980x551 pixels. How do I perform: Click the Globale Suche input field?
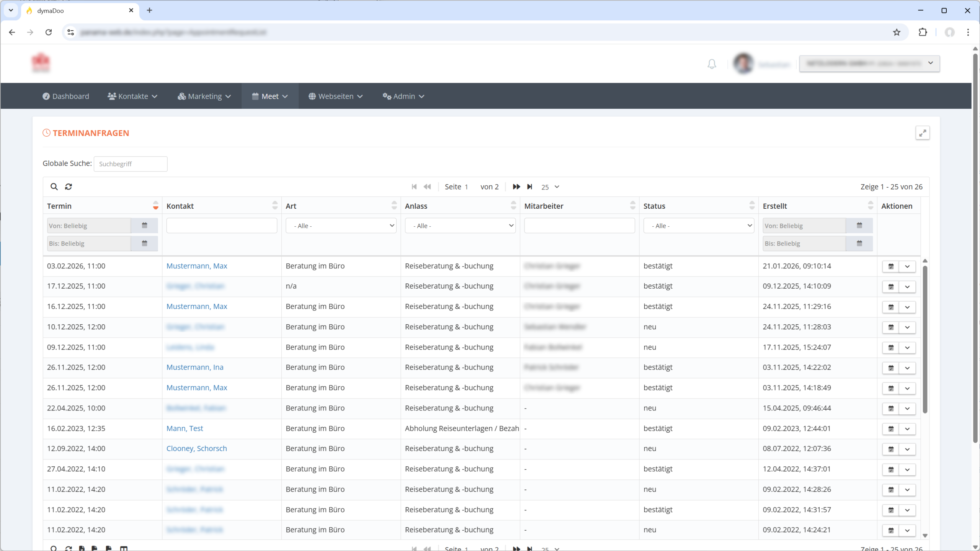pos(130,164)
